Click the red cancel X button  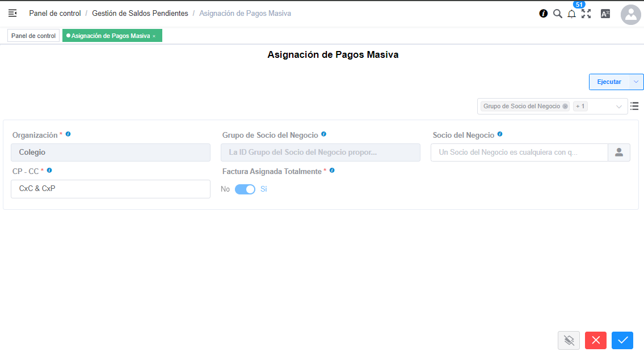tap(596, 341)
